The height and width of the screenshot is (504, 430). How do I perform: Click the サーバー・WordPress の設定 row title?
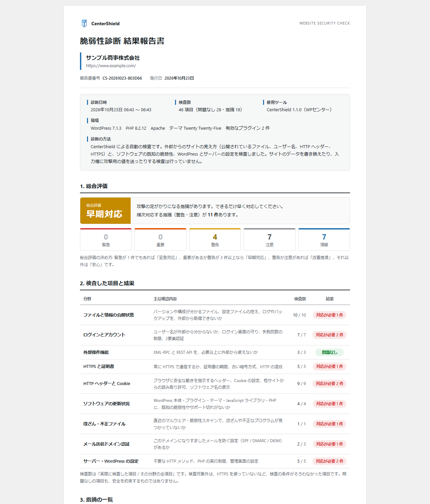pyautogui.click(x=111, y=461)
